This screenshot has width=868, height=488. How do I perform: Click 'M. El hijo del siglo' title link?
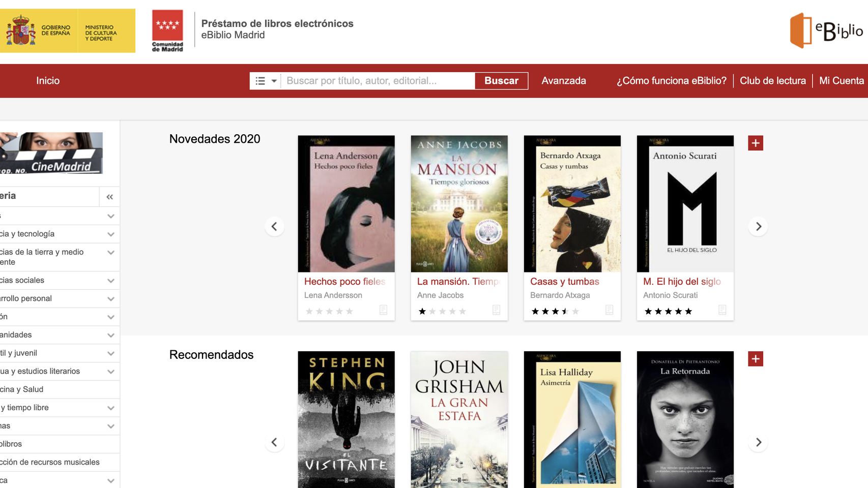point(682,282)
